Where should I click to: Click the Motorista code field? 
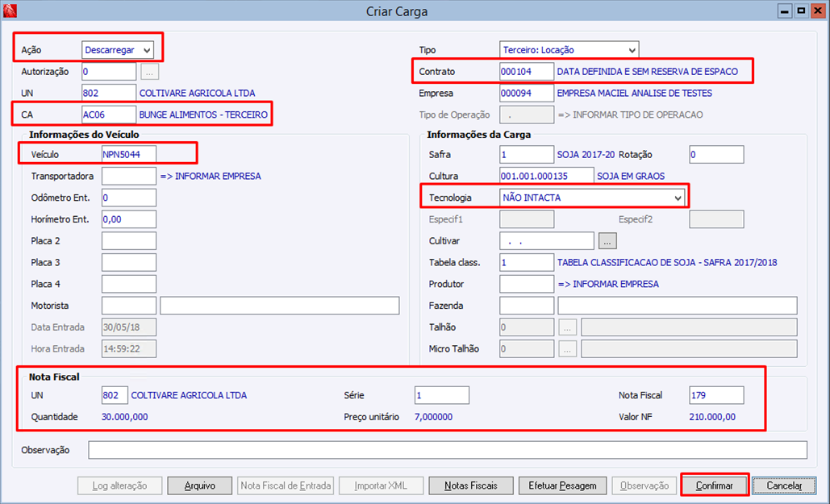coord(129,306)
